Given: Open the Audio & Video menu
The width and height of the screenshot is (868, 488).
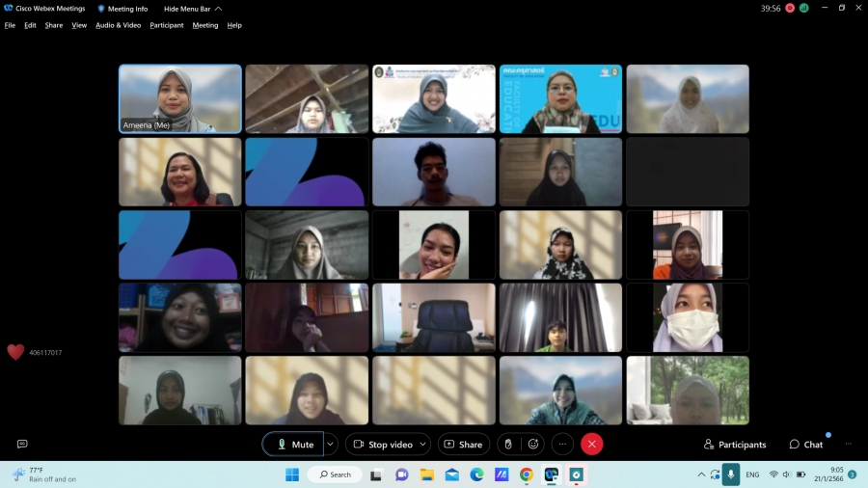Looking at the screenshot, I should tap(118, 25).
